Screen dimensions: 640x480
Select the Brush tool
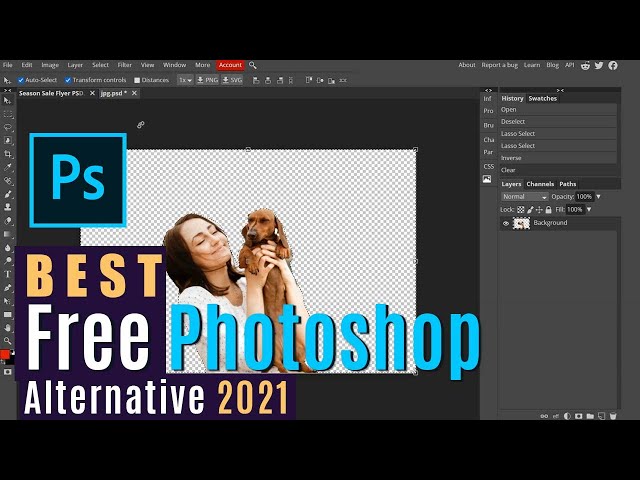(x=8, y=194)
